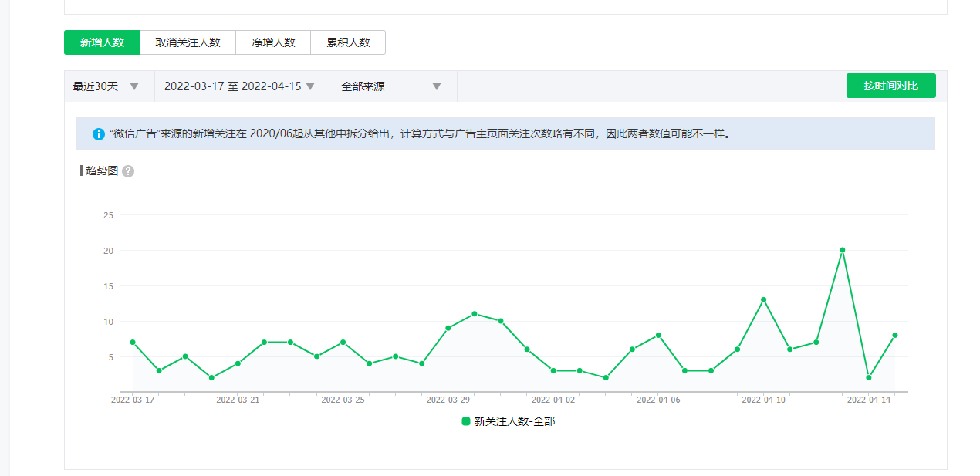This screenshot has width=980, height=476.
Task: Click the 2022-04-14 x-axis date label
Action: click(x=869, y=400)
